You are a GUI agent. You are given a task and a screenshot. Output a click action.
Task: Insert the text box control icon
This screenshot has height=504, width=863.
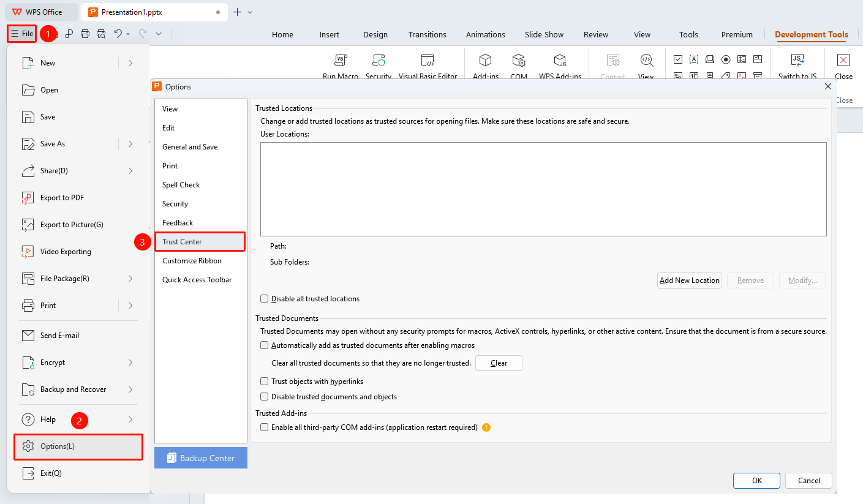(694, 59)
